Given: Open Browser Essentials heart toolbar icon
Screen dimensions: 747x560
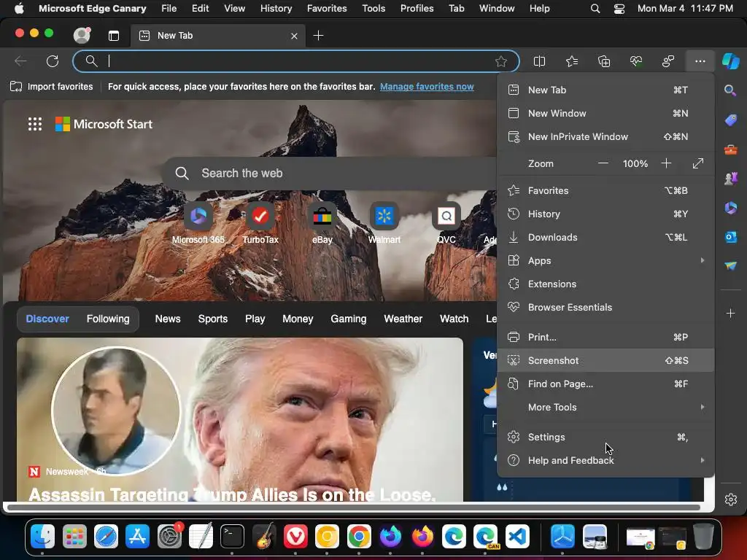Looking at the screenshot, I should 636,61.
